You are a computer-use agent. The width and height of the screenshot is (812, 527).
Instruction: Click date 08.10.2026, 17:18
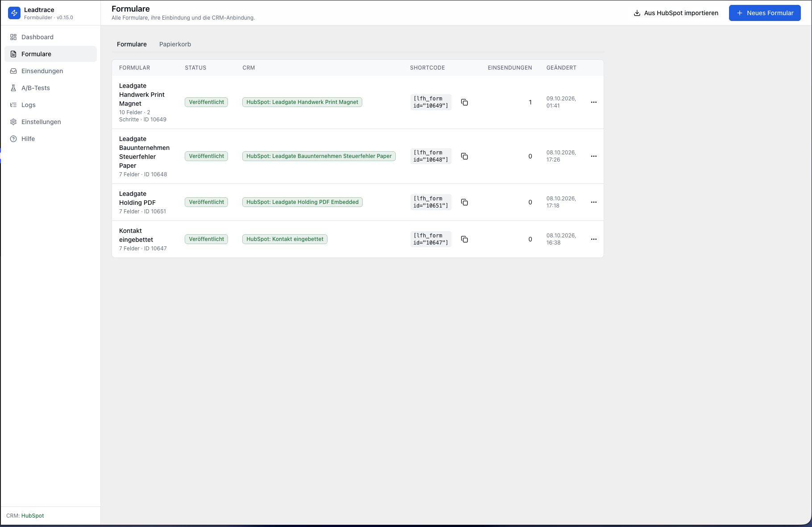(561, 202)
